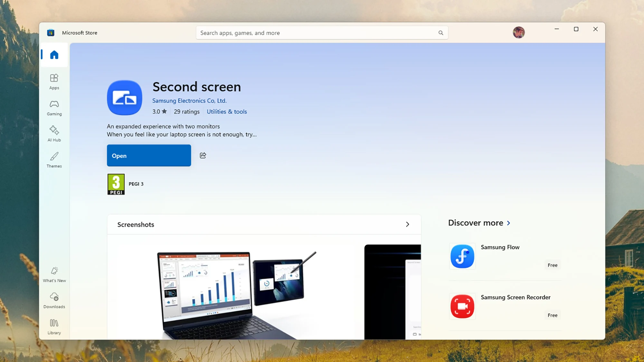
Task: Expand Screenshots with the chevron arrow
Action: point(407,224)
